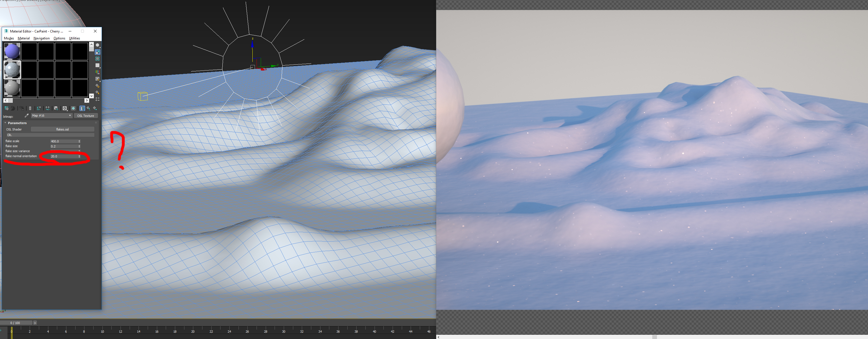The height and width of the screenshot is (339, 868).
Task: Toggle Show End Result button
Action: coord(82,109)
